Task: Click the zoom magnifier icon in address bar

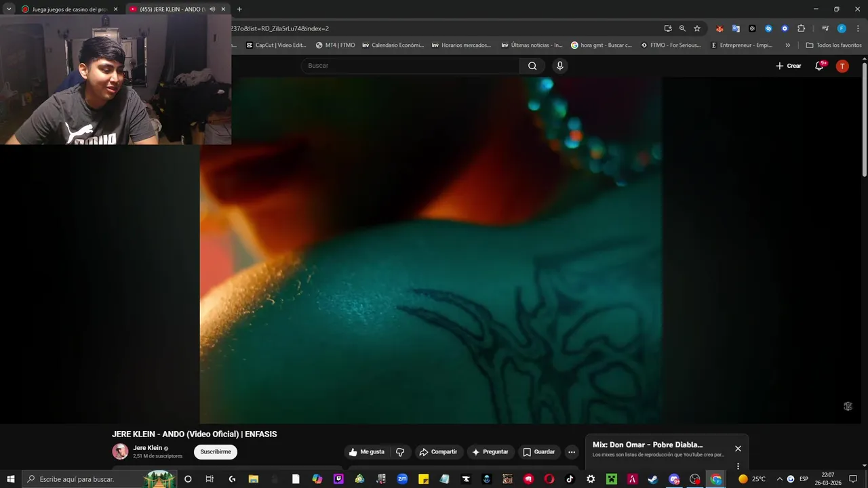Action: coord(682,28)
